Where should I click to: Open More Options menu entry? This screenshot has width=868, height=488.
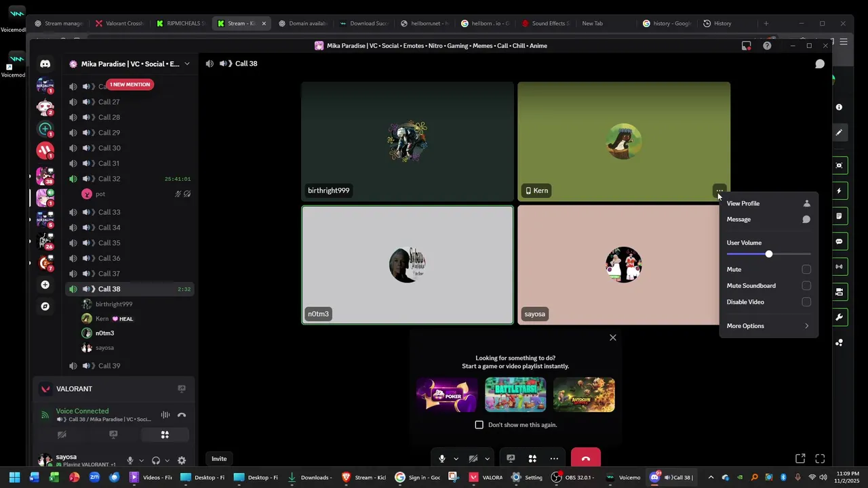coord(769,326)
